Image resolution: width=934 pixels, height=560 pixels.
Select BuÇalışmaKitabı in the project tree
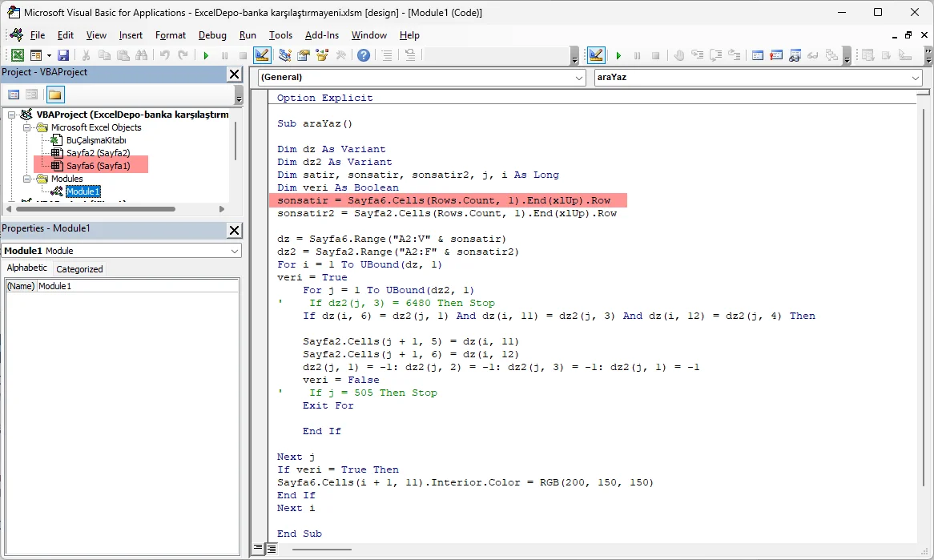(x=96, y=140)
